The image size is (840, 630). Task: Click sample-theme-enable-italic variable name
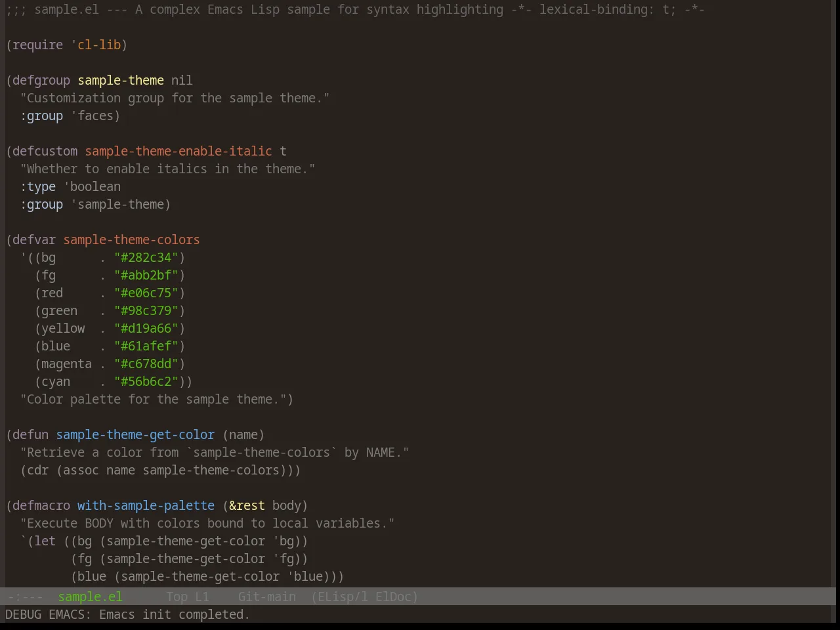(178, 151)
